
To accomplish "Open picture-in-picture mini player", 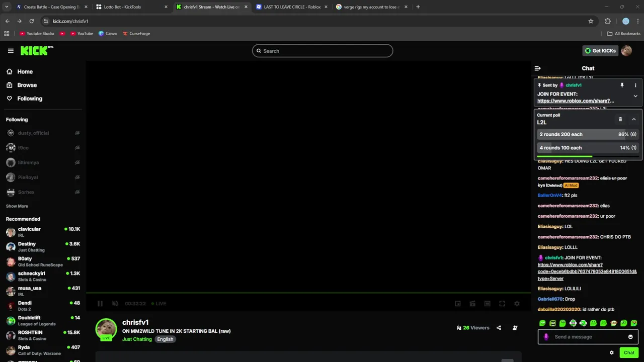I will pos(458,304).
